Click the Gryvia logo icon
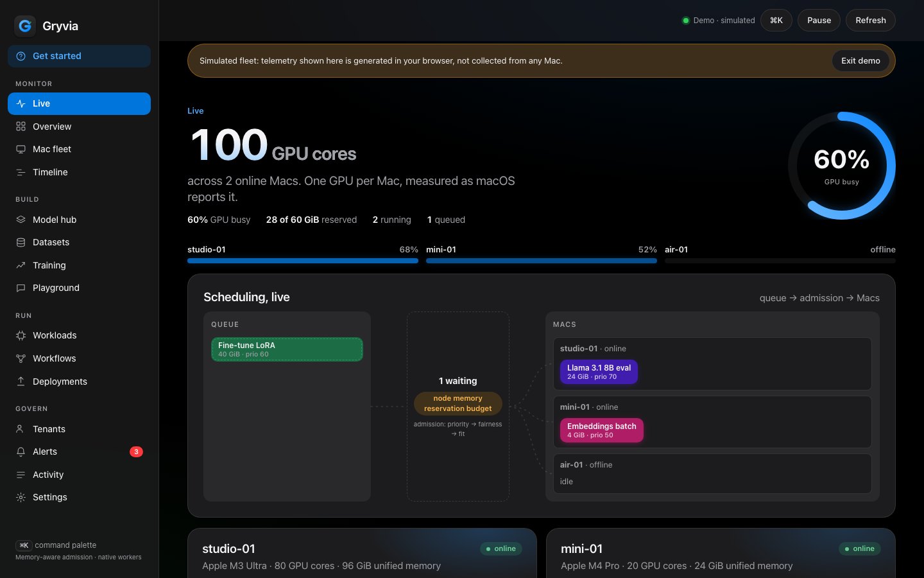This screenshot has height=578, width=924. [25, 26]
